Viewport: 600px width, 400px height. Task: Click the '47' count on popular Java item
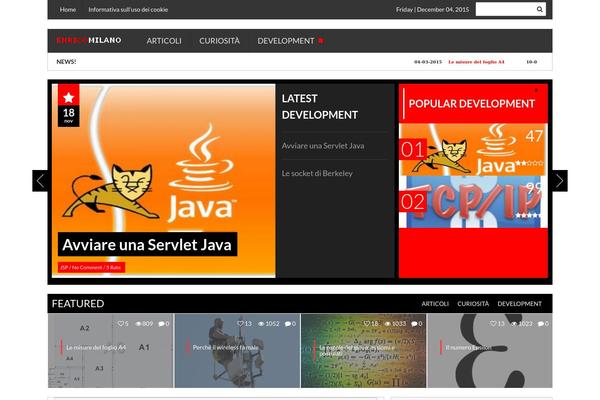point(534,136)
